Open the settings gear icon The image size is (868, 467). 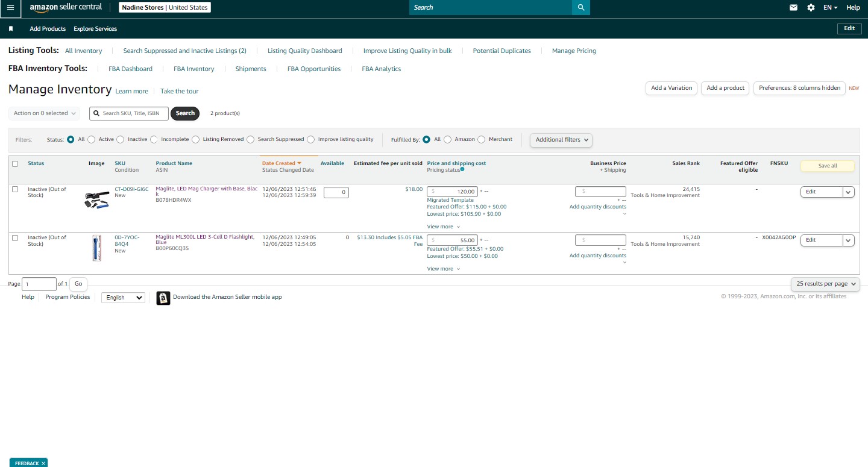tap(811, 7)
